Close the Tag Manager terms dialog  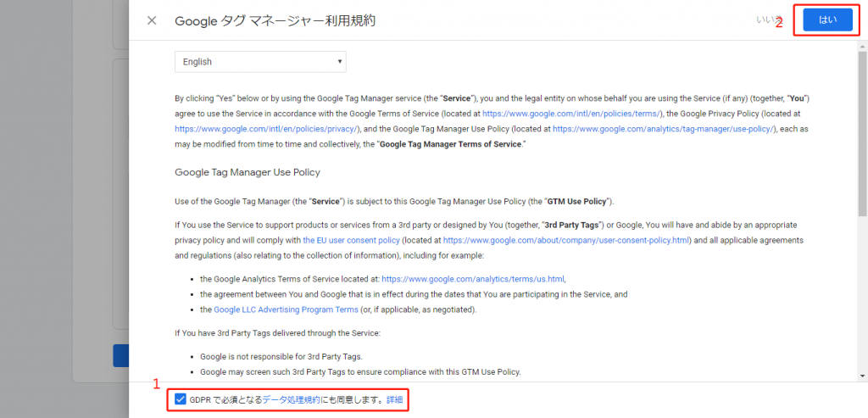(152, 21)
